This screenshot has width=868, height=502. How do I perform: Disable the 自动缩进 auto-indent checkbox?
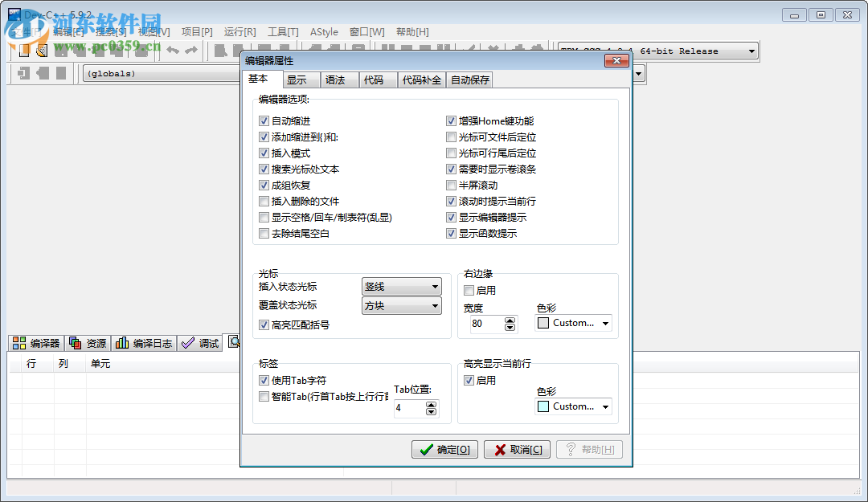pyautogui.click(x=264, y=120)
